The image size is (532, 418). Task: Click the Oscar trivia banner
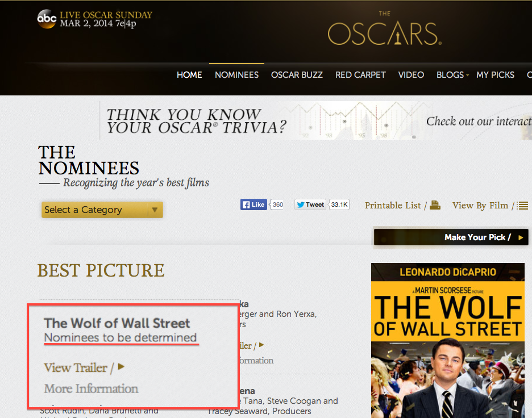pyautogui.click(x=315, y=121)
